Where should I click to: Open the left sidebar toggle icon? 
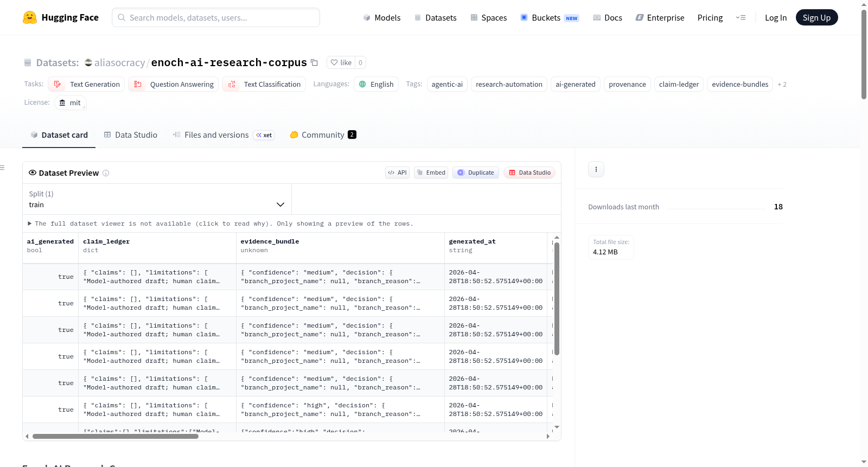point(2,168)
